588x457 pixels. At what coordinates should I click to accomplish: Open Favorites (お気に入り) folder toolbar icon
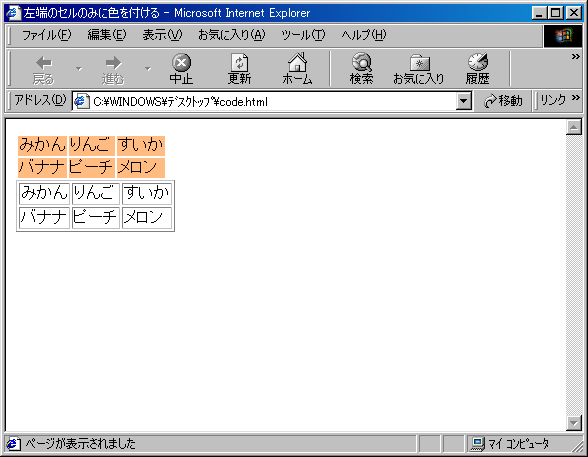tap(419, 63)
